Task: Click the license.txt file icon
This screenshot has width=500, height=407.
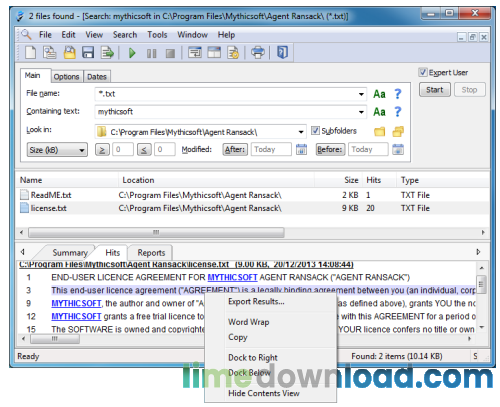Action: (24, 208)
